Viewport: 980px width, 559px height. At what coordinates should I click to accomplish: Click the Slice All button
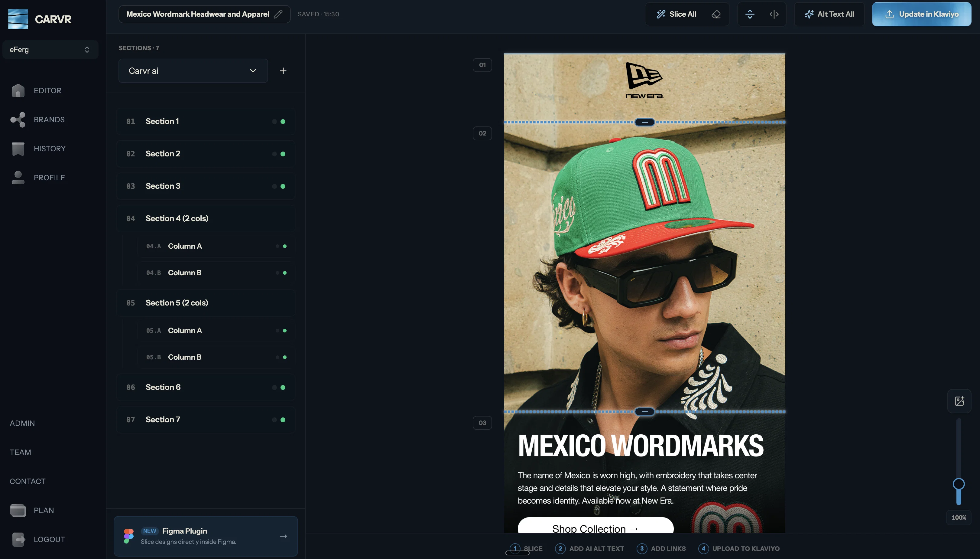[x=677, y=14]
